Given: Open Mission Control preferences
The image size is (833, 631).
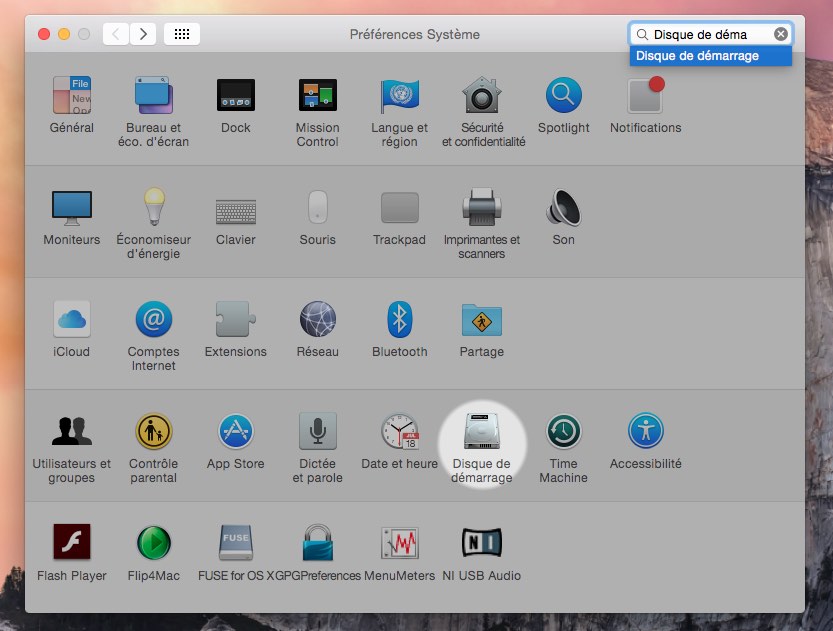Looking at the screenshot, I should 317,95.
